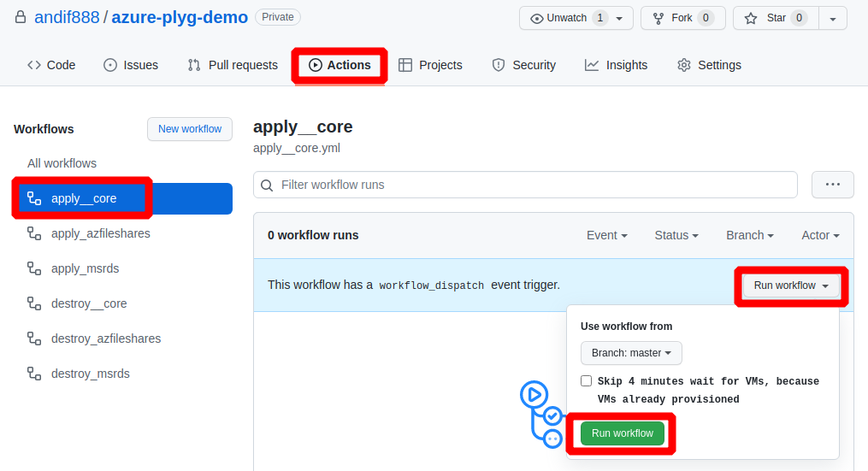Image resolution: width=868 pixels, height=471 pixels.
Task: Enable Skip 4 minutes wait for VMs checkbox
Action: (x=587, y=380)
